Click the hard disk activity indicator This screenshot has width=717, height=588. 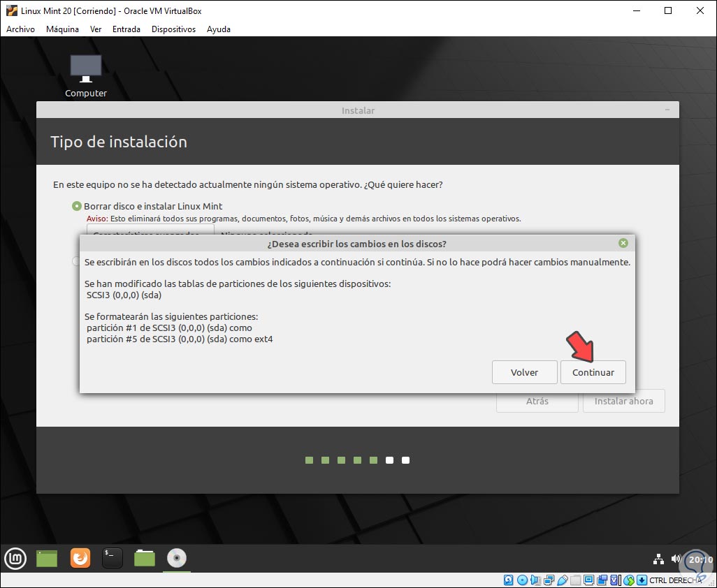coord(509,580)
